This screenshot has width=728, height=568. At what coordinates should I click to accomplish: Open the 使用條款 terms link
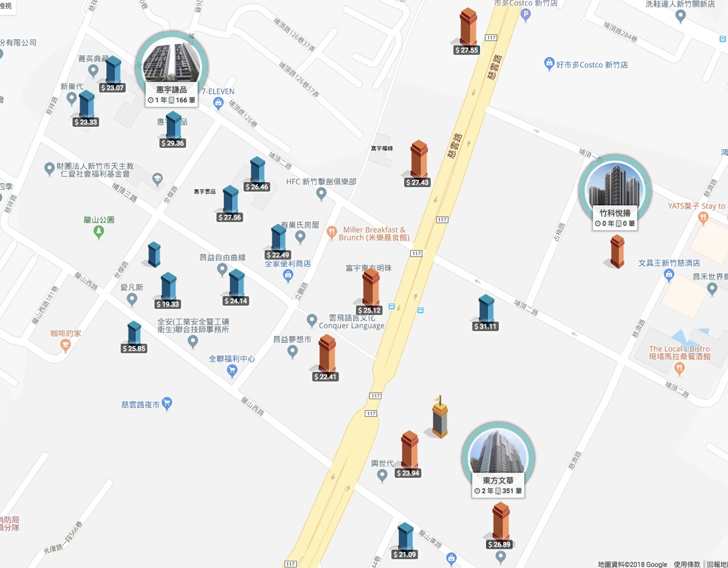tap(687, 564)
